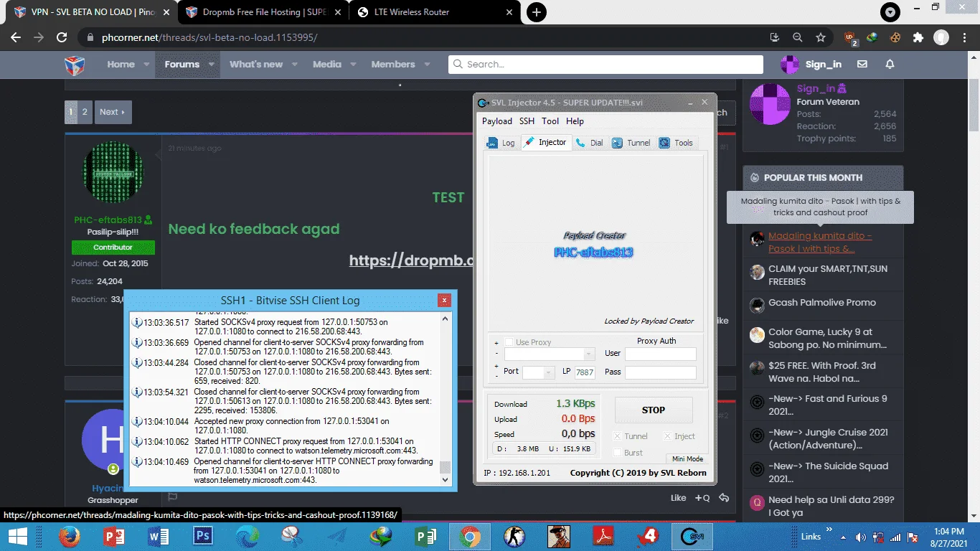Open Adobe Acrobat from the taskbar
Screen dimensions: 980x551
tap(603, 536)
